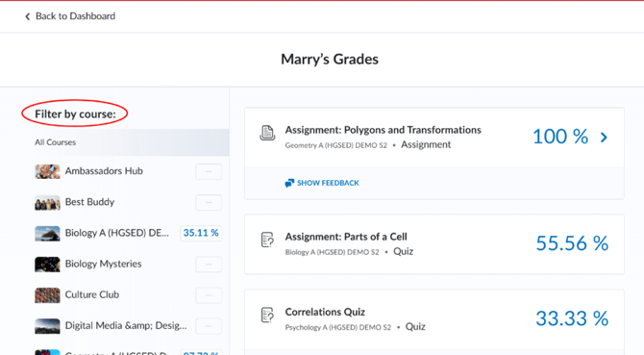The image size is (644, 355).
Task: Select the Ambassadors Hub course thumbnail
Action: 47,171
